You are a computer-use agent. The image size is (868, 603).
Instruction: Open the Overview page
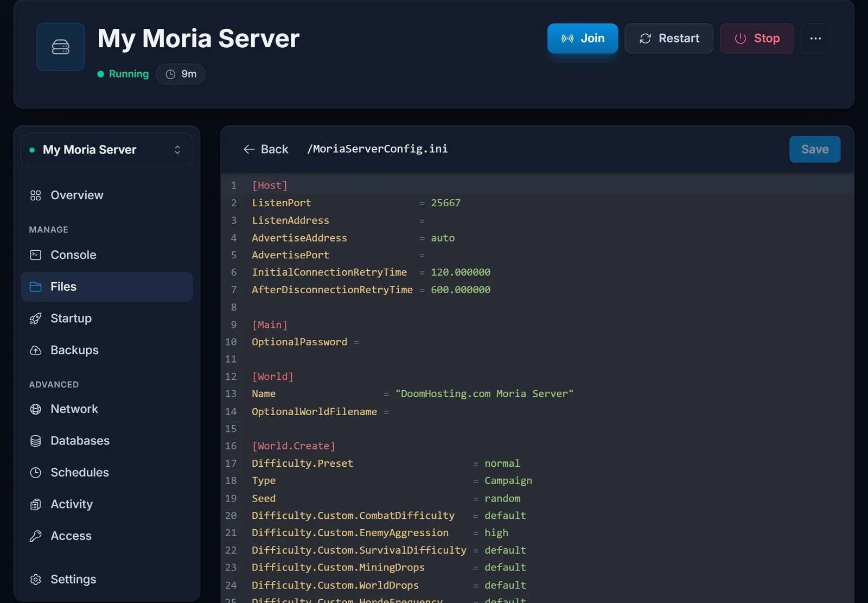point(107,195)
